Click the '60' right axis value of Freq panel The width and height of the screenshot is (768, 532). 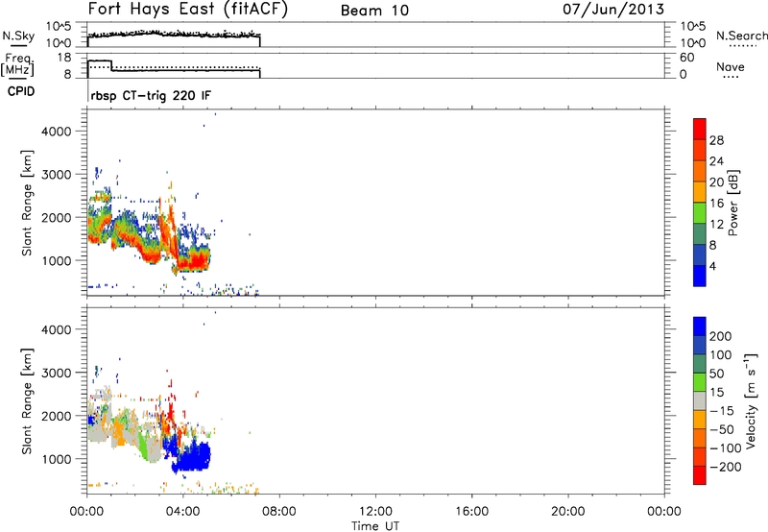687,58
